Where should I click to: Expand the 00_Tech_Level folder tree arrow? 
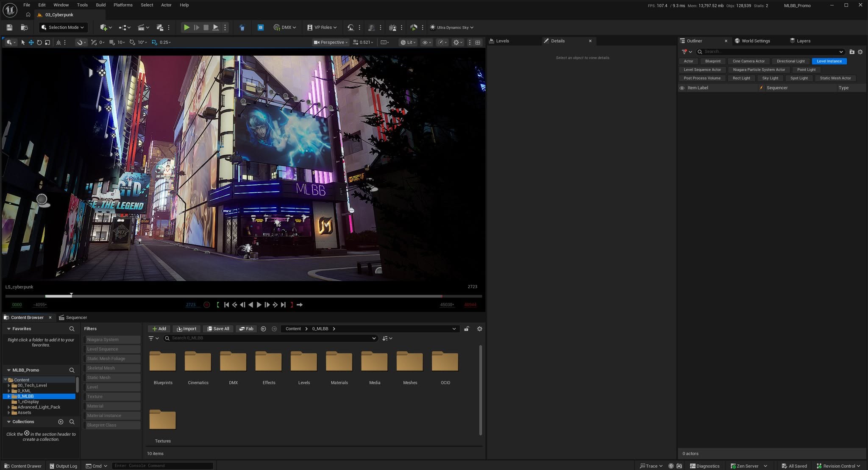[x=8, y=386]
